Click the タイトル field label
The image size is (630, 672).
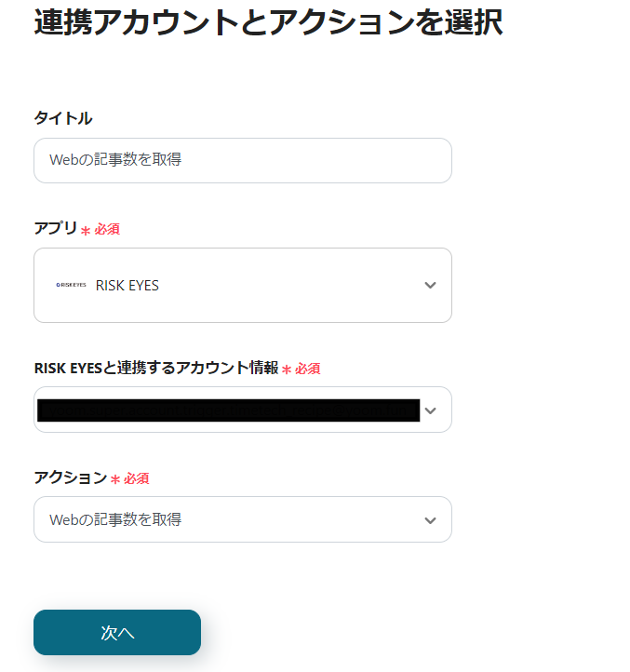[62, 118]
